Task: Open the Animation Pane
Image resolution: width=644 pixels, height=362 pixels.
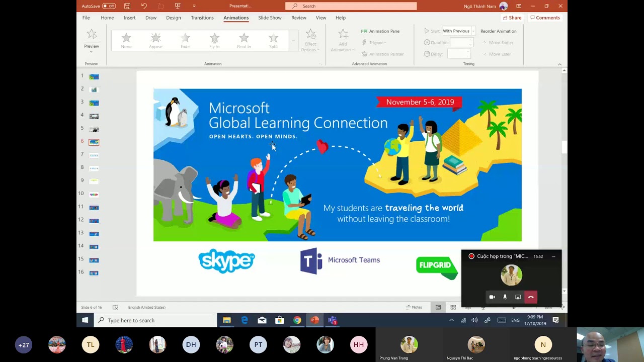Action: (380, 31)
